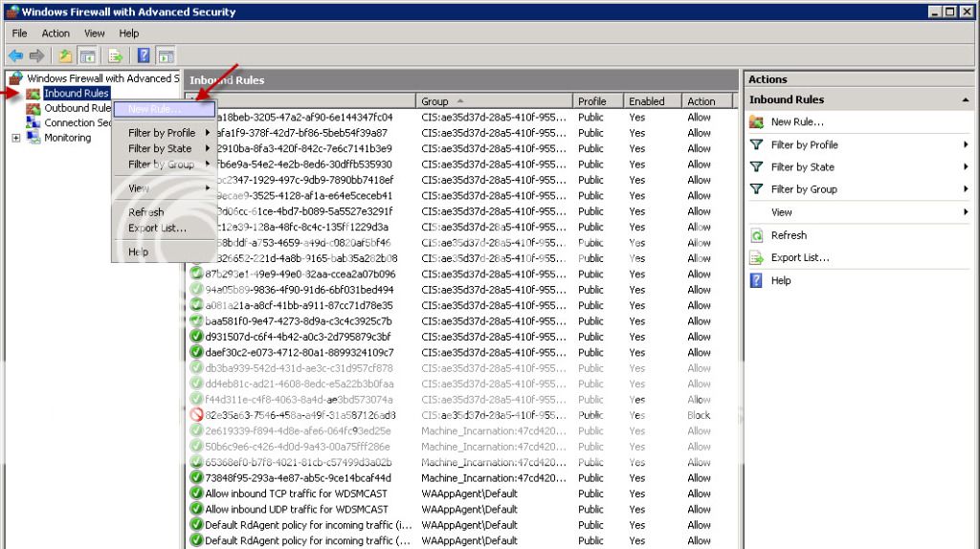Open Filter by Profile submenu in context menu

pos(162,133)
